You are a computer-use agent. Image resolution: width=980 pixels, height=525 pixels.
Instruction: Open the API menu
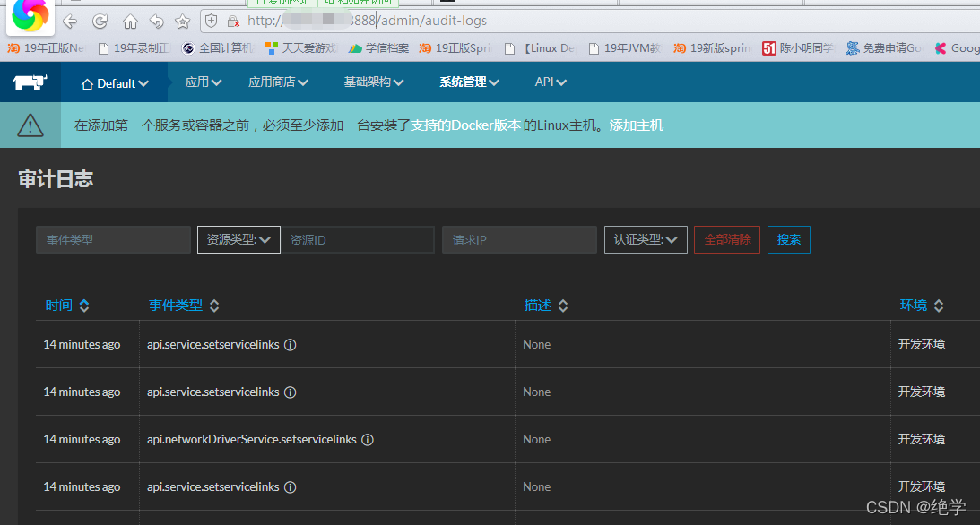pyautogui.click(x=551, y=82)
